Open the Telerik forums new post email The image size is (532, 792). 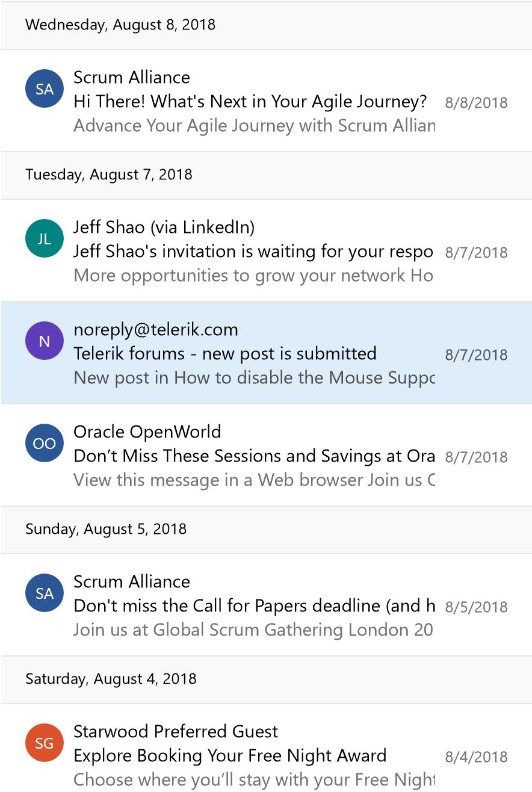click(225, 354)
